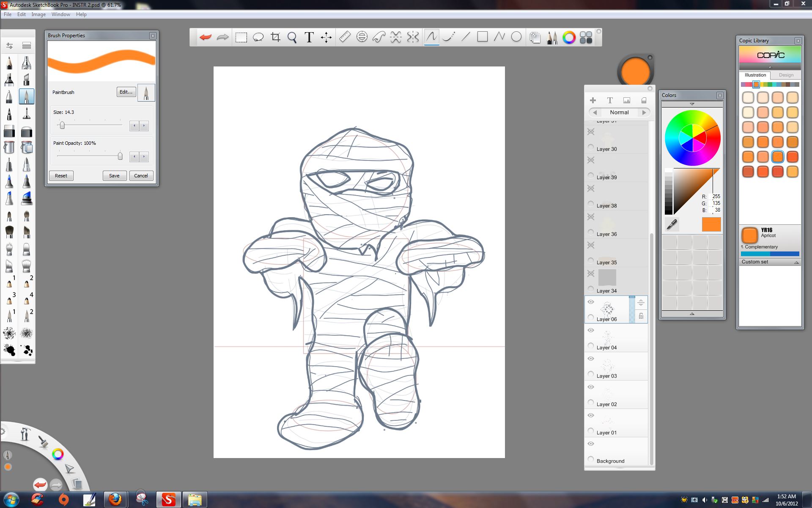Switch to Design tab in Copic Library

coord(786,75)
